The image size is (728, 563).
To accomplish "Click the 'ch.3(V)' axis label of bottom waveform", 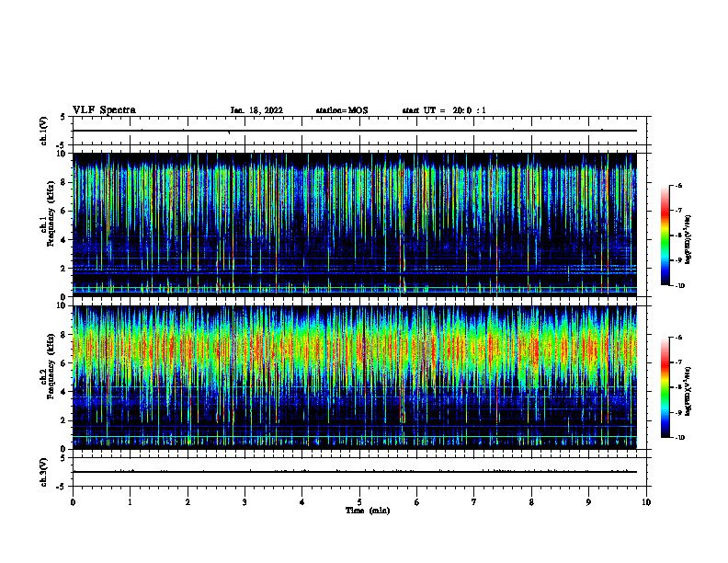I will (x=43, y=472).
